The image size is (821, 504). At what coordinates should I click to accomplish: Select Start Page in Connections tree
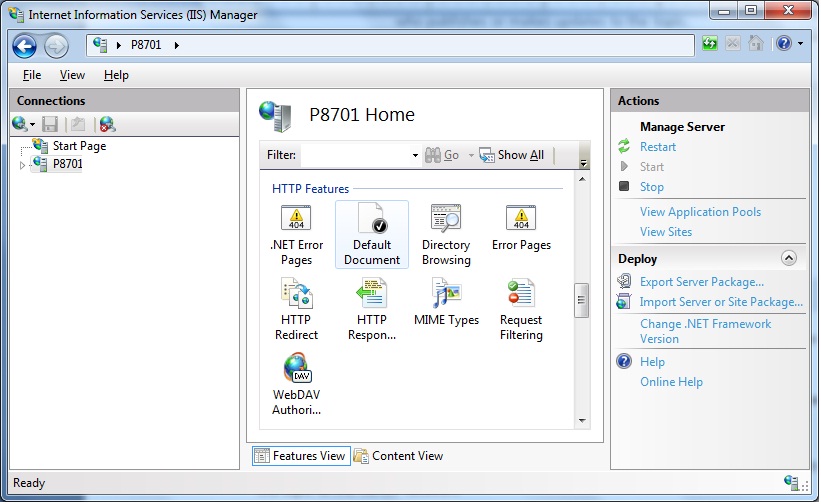click(79, 146)
